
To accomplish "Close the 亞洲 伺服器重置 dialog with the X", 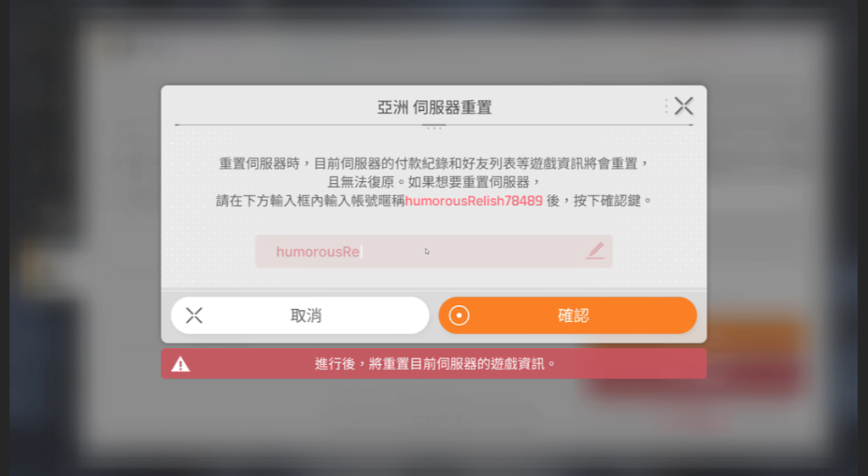I will point(684,106).
